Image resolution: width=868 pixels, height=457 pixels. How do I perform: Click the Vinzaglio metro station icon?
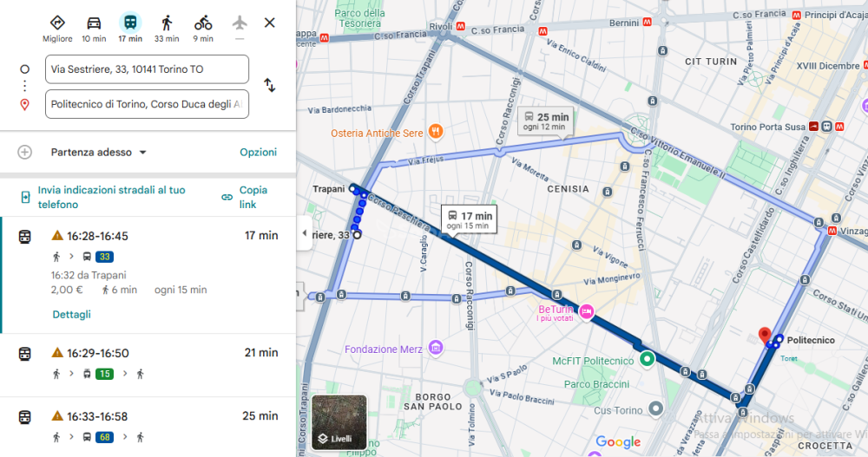click(832, 231)
